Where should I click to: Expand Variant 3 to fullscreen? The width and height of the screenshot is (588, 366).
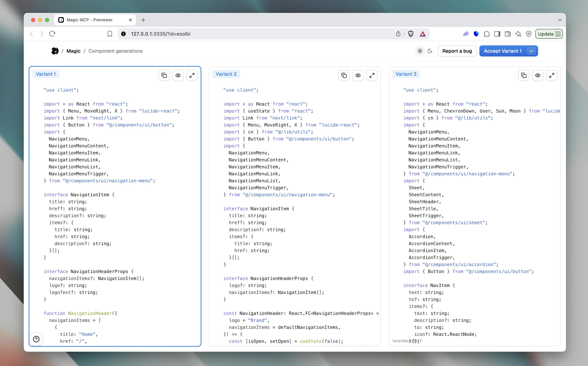pyautogui.click(x=552, y=75)
